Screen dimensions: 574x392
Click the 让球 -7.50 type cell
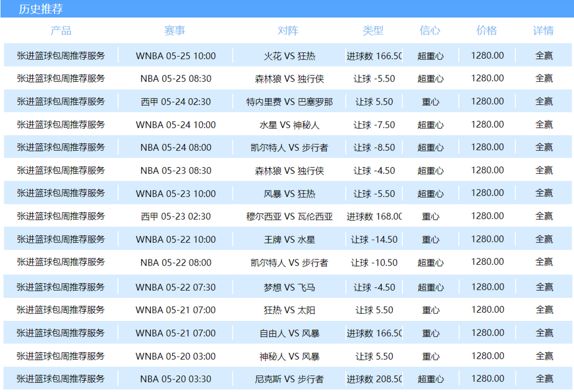click(x=374, y=125)
